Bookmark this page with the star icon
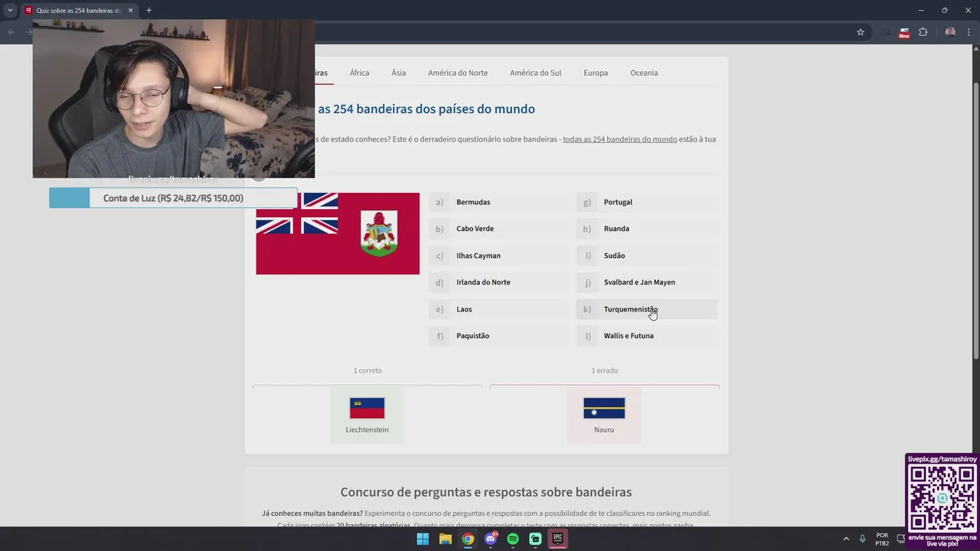This screenshot has width=980, height=551. 861,32
